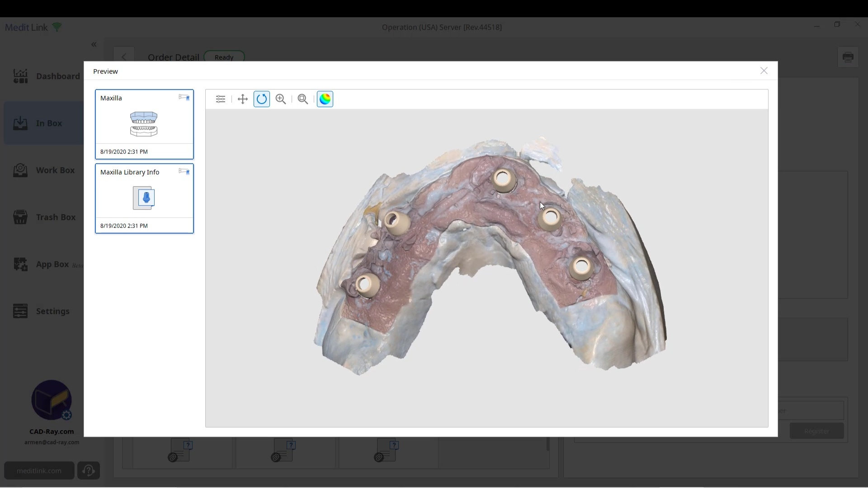Click second attached file icon behind dialog
Screen dimensions: 868x488
[x=284, y=451]
